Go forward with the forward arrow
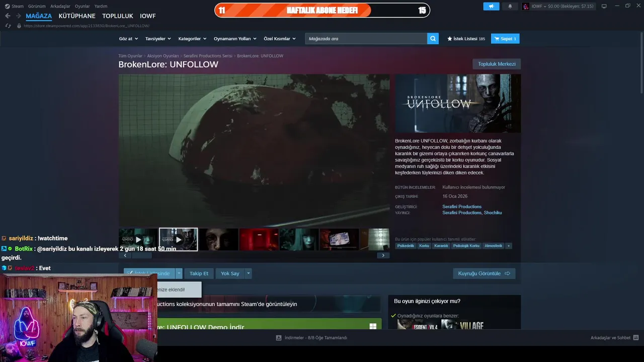 tap(18, 16)
